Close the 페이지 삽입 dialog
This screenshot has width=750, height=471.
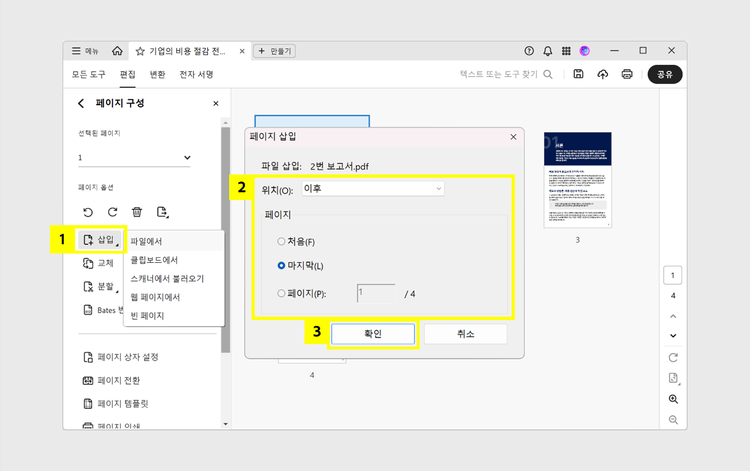pos(513,137)
